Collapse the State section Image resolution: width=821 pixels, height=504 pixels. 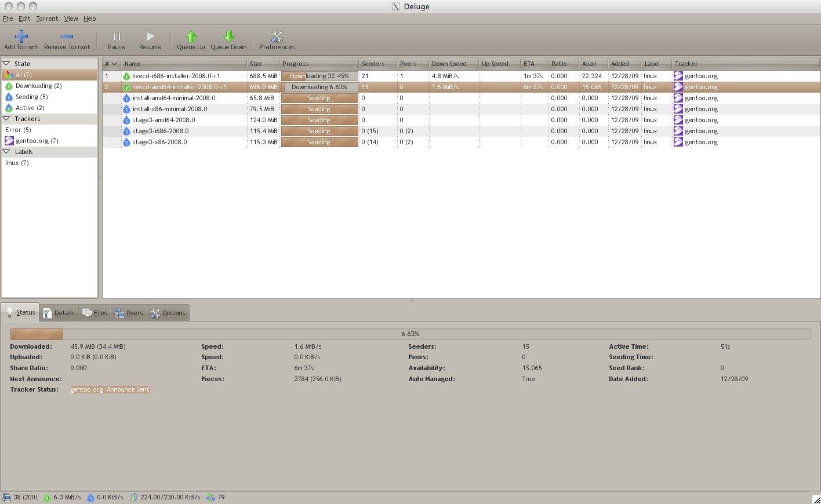pos(6,63)
